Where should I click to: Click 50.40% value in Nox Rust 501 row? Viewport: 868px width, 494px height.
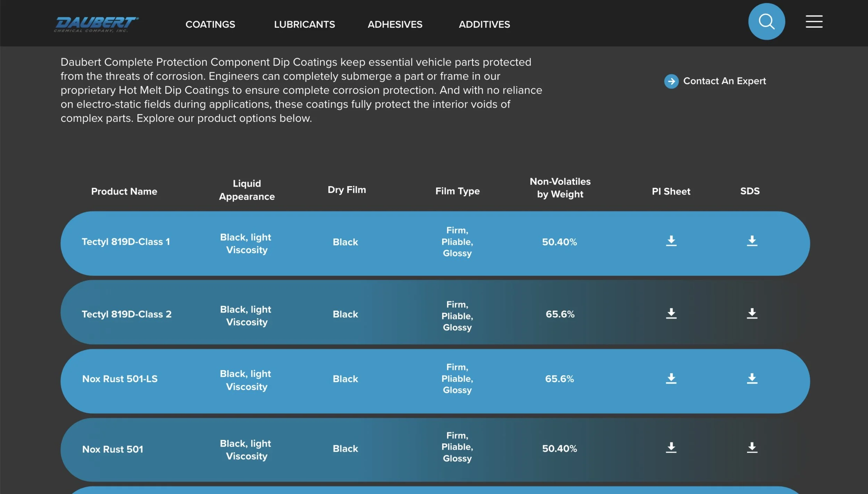point(559,448)
